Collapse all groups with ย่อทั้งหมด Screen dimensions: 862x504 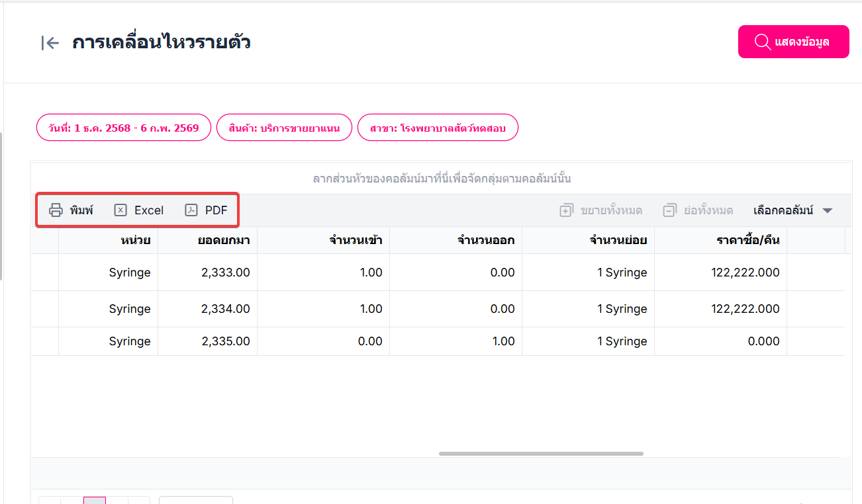(698, 210)
